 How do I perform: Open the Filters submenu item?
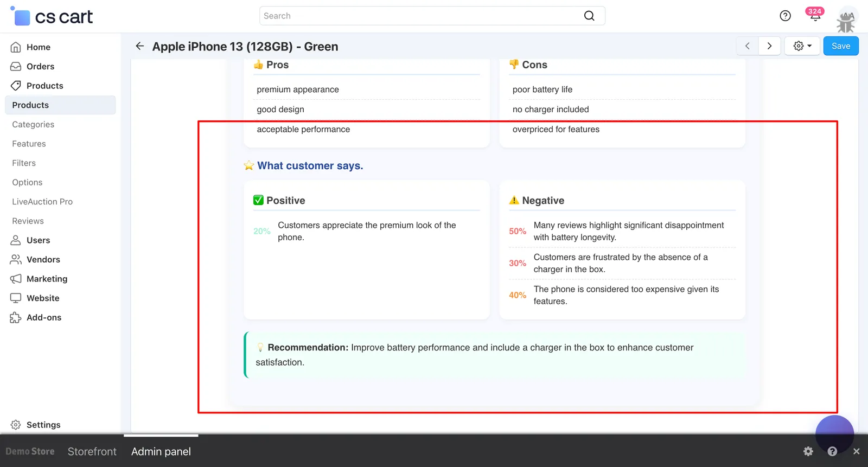coord(24,163)
